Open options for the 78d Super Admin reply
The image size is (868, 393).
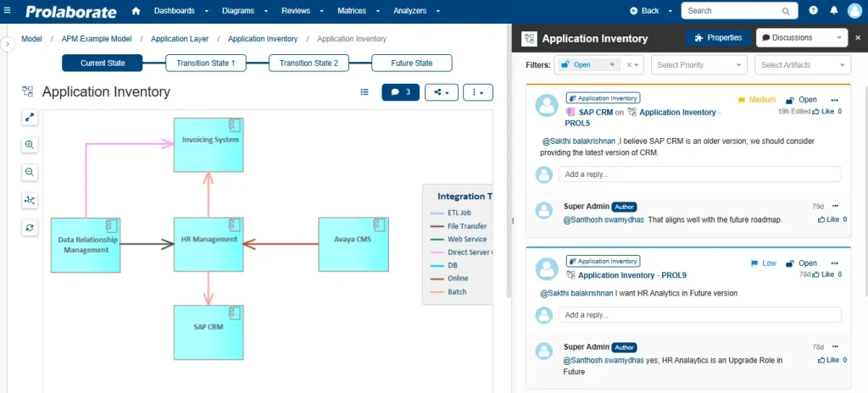835,347
